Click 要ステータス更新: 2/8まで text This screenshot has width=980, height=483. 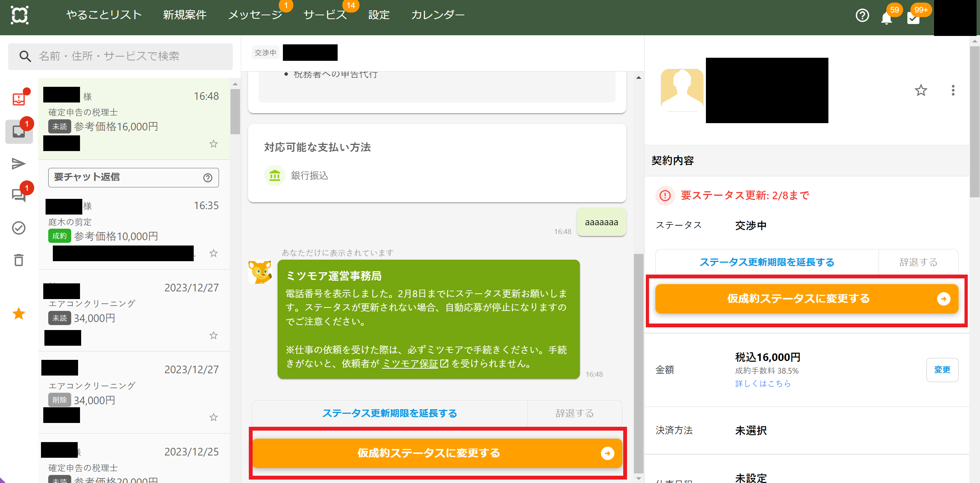coord(745,196)
